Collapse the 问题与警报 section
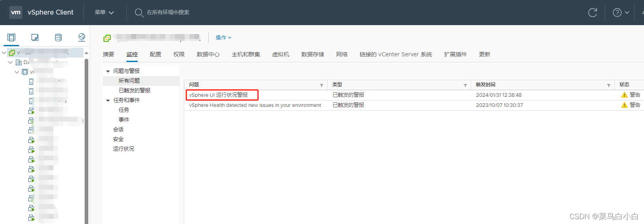 [108, 71]
